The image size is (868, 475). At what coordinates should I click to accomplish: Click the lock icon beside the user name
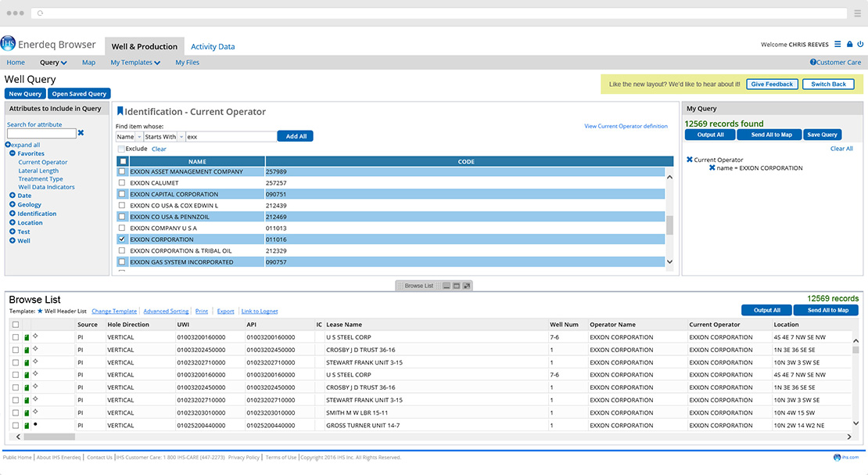[x=849, y=45]
